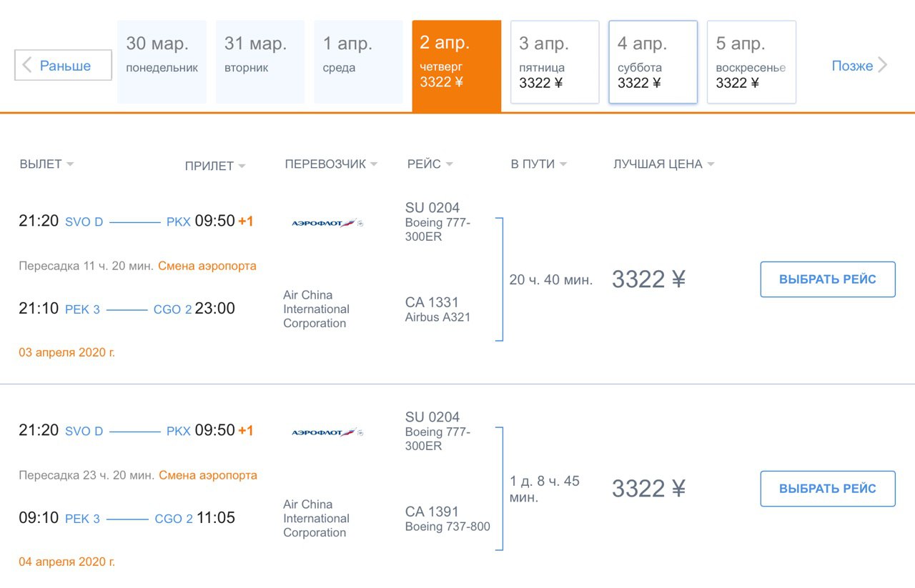Switch to 4 апр. суббота date tab
This screenshot has width=915, height=588.
(x=653, y=62)
